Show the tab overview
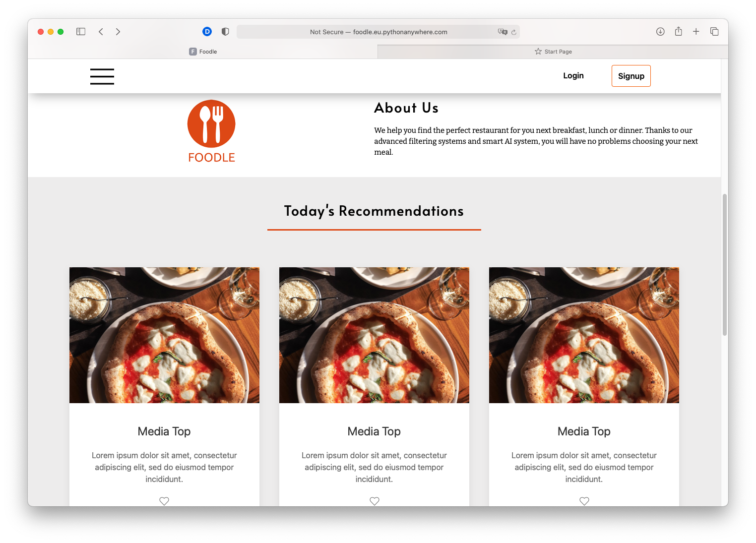 [714, 32]
